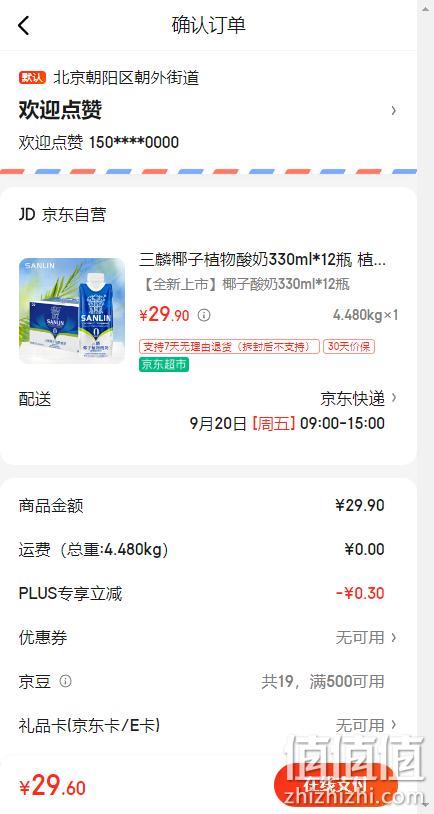Tap the 7天无理由退货 policy tag
Image resolution: width=434 pixels, height=814 pixels.
(229, 346)
